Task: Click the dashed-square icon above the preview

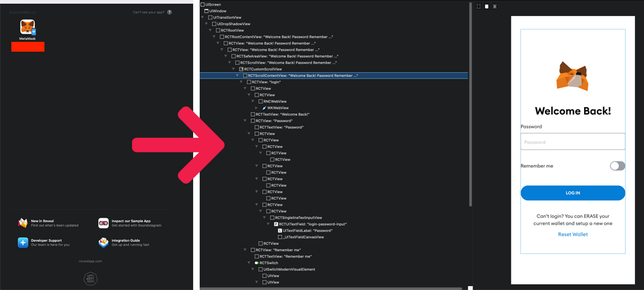Action: point(479,6)
